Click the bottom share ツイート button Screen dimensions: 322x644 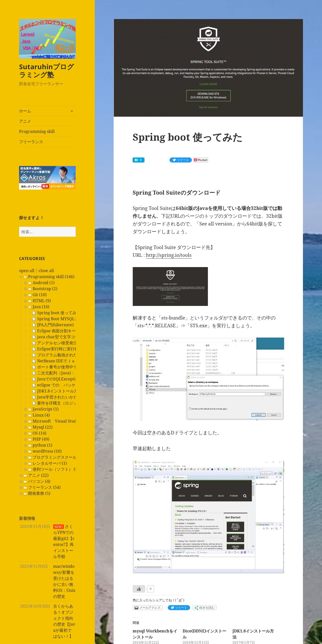point(179,608)
